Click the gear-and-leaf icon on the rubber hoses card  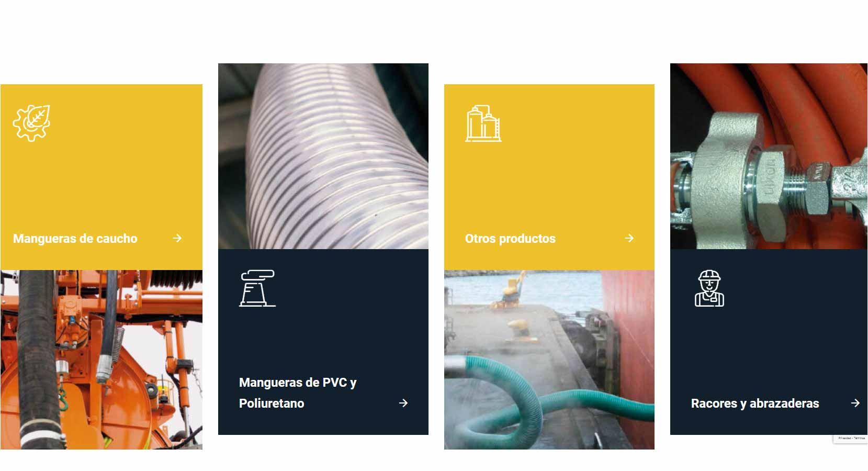click(x=31, y=123)
